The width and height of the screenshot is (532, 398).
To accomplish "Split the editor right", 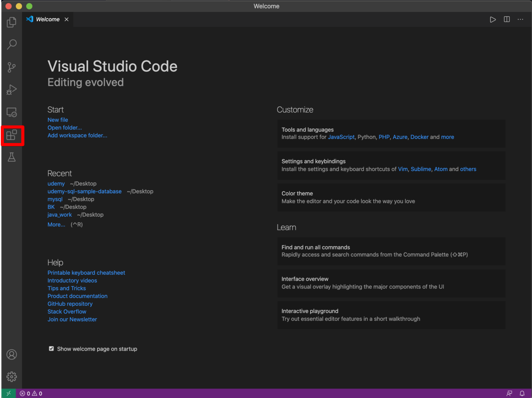I will 507,20.
